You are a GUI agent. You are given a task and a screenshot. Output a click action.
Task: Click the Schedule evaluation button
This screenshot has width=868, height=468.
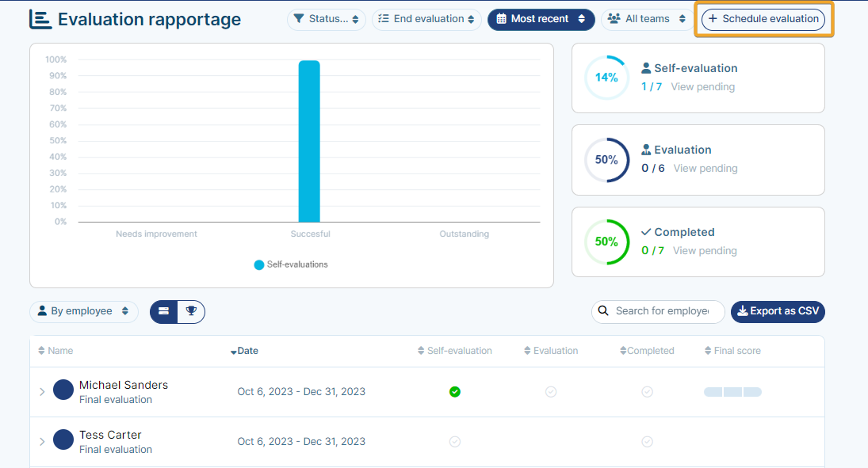[x=763, y=19]
